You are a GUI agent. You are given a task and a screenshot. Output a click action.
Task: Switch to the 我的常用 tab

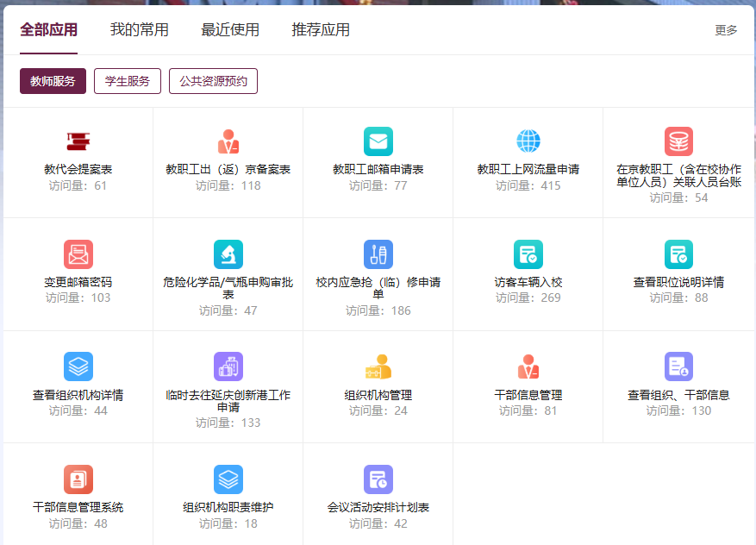point(140,30)
